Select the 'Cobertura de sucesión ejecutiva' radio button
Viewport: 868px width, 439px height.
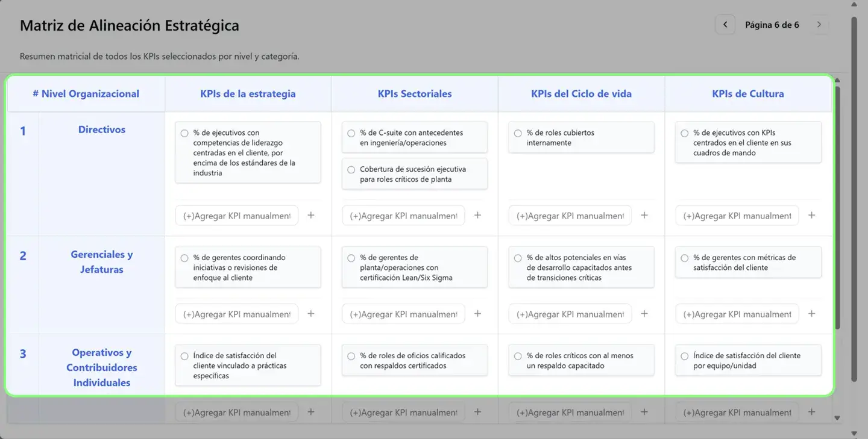click(x=351, y=170)
